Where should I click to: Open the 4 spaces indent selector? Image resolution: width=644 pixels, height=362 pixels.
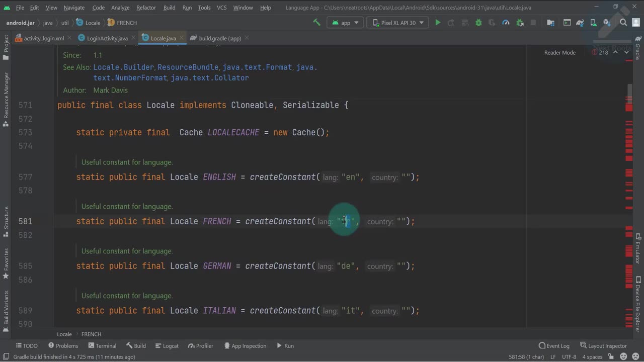[592, 357]
